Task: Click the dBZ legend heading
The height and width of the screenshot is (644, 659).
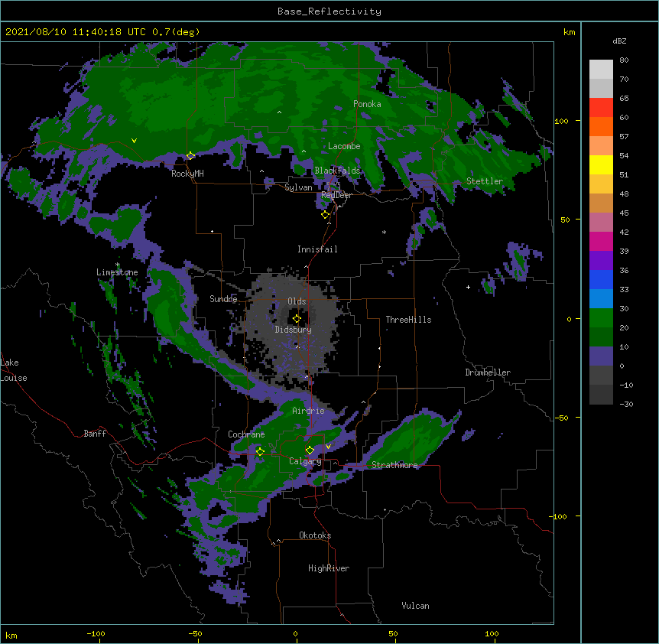Action: tap(619, 41)
